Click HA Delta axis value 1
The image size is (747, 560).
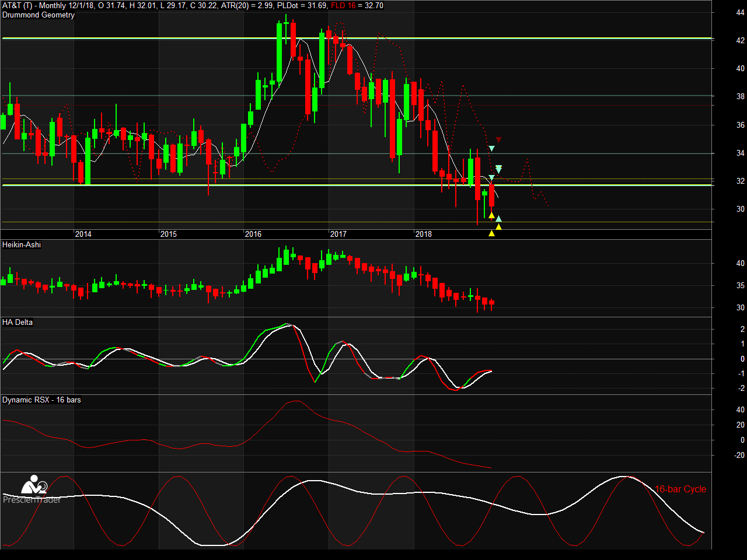coord(742,344)
